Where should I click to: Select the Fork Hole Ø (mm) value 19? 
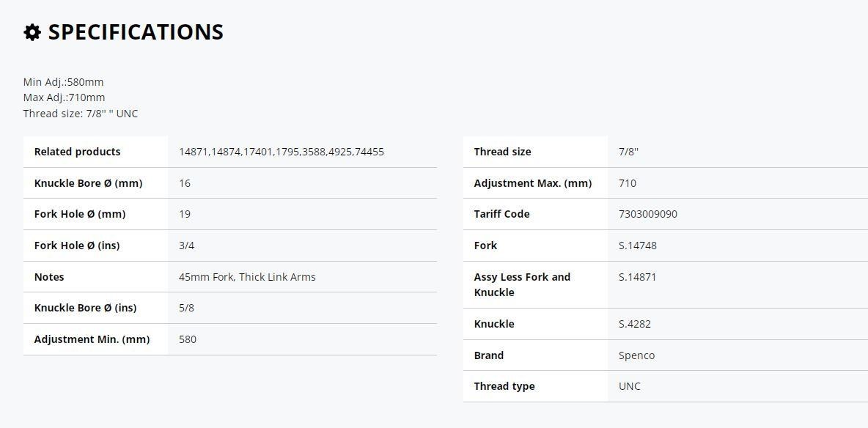(185, 214)
